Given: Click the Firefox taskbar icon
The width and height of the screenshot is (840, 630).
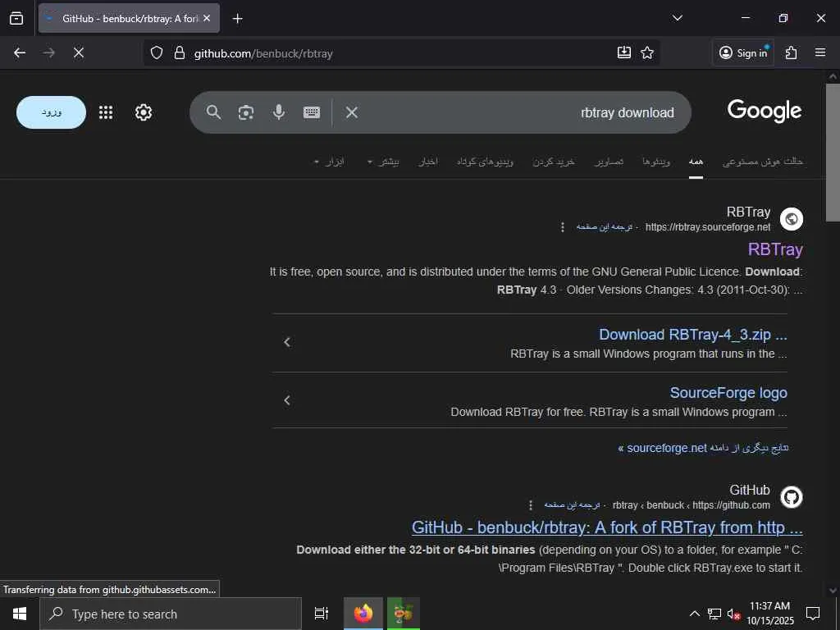Looking at the screenshot, I should pos(363,614).
